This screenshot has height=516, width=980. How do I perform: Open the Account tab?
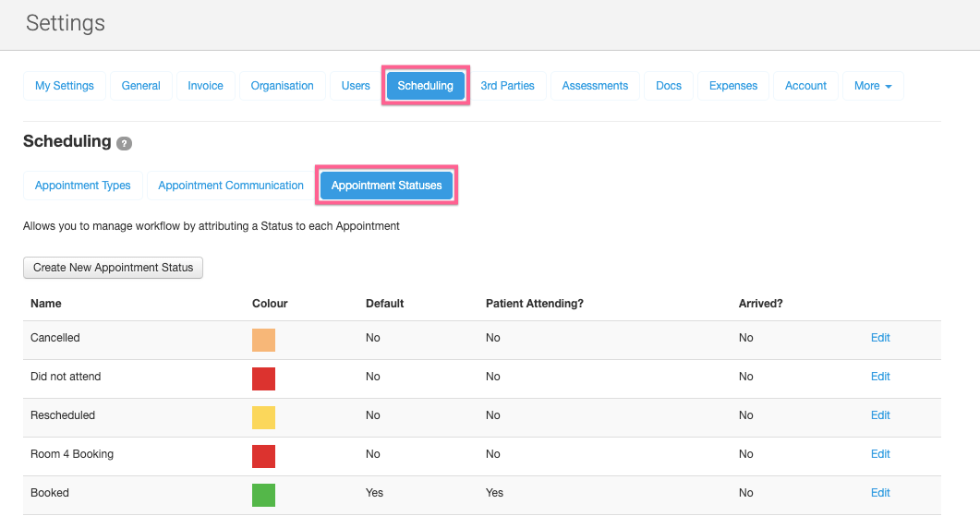pos(805,86)
